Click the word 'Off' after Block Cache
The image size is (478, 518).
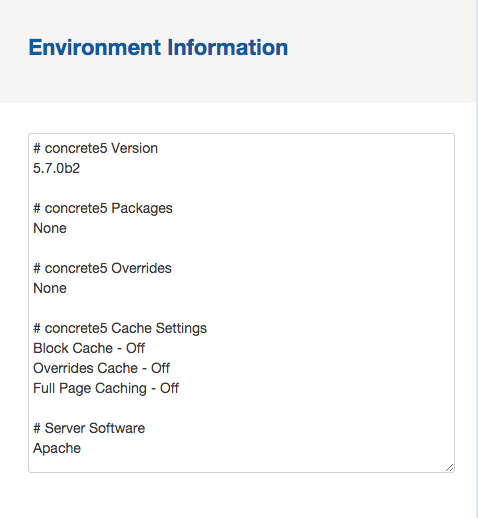135,348
